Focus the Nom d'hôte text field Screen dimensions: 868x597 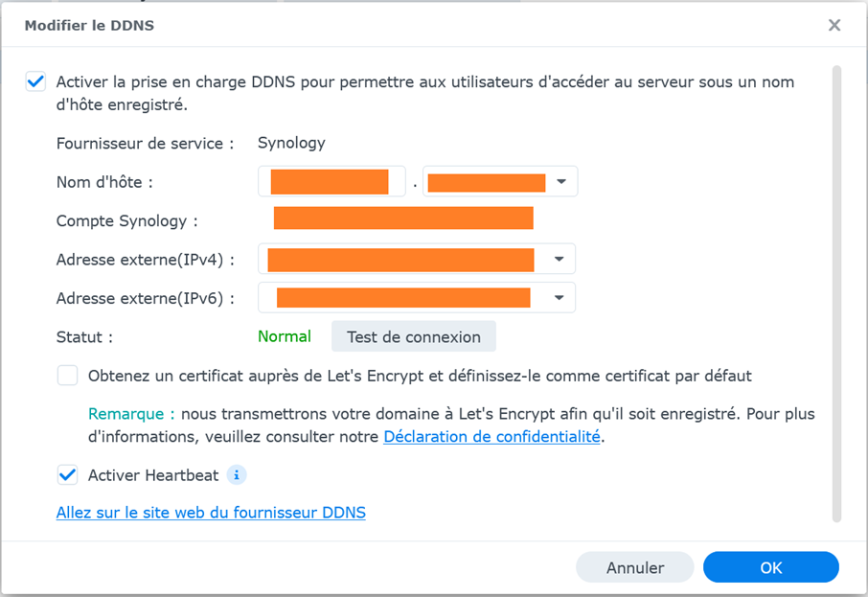[331, 182]
